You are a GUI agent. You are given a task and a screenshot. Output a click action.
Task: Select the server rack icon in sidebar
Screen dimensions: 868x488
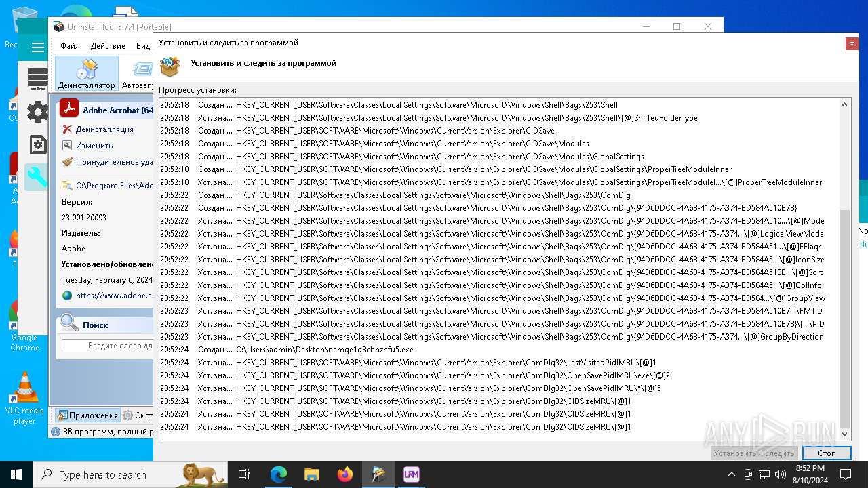pos(38,79)
